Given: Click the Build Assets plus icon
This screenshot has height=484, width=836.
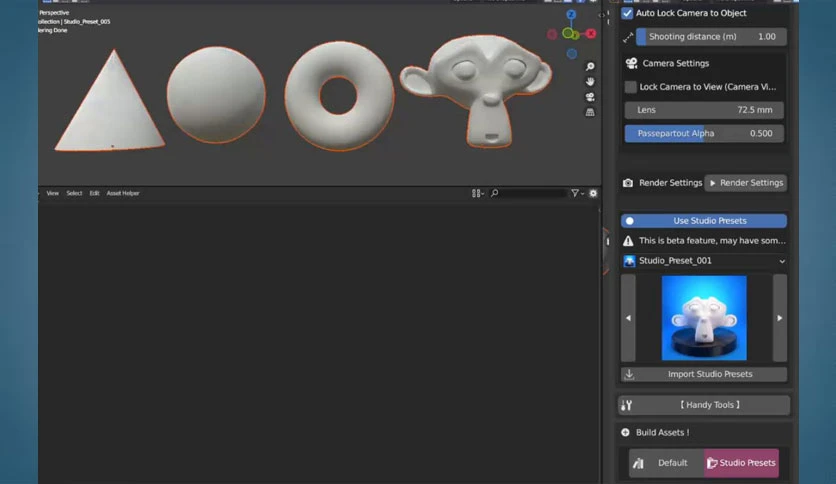Looking at the screenshot, I should pyautogui.click(x=625, y=432).
